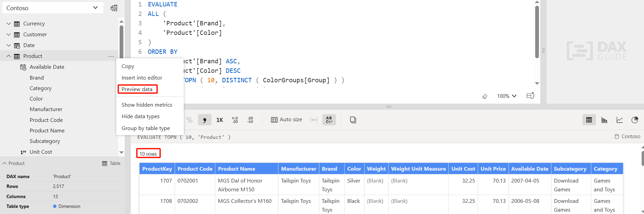
Task: Click the fit column width icon
Action: [x=314, y=120]
